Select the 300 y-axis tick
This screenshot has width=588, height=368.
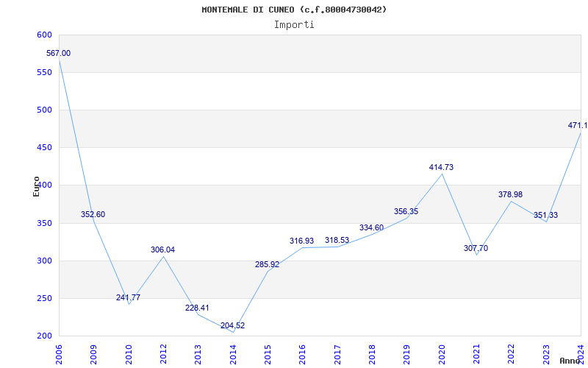(43, 261)
